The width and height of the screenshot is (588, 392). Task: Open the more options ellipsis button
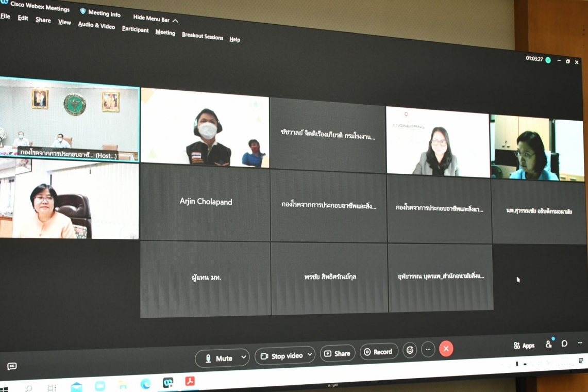pos(428,349)
